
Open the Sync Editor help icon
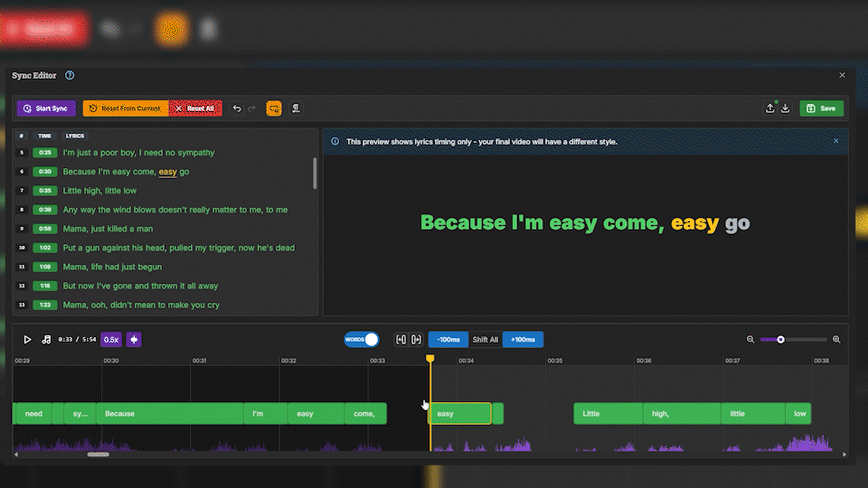pos(70,75)
